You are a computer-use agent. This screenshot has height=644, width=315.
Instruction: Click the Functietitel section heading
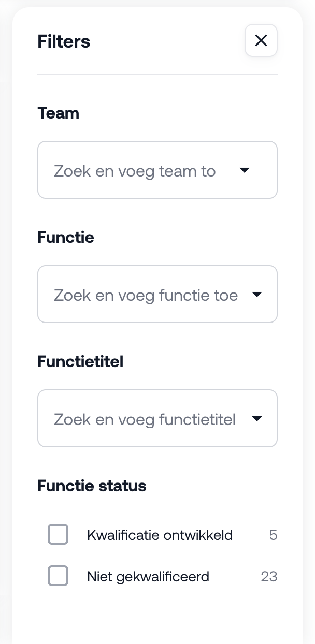pyautogui.click(x=80, y=361)
